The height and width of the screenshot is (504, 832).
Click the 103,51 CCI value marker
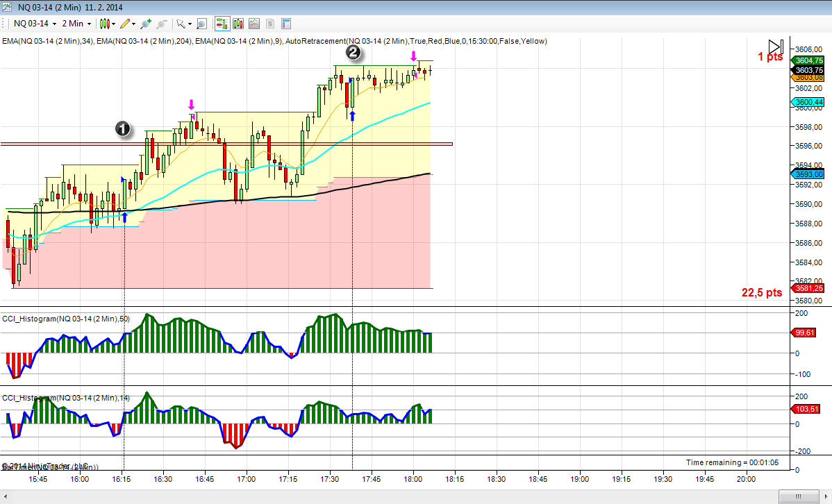pyautogui.click(x=806, y=409)
